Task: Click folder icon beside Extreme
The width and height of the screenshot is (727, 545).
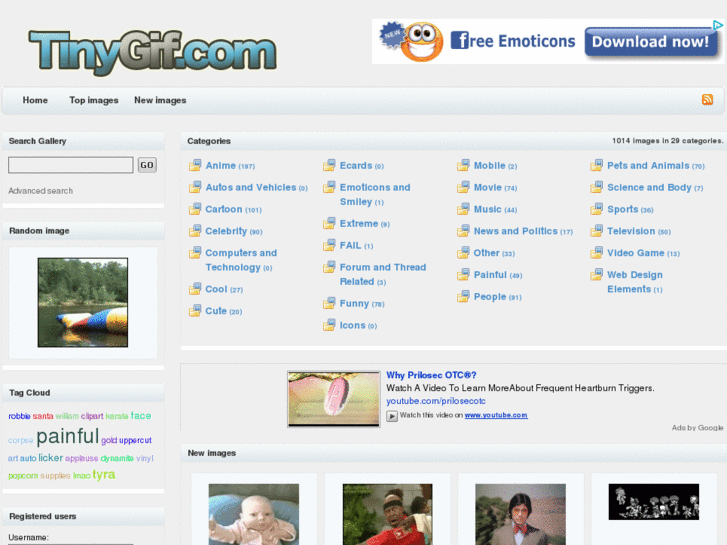Action: 329,223
